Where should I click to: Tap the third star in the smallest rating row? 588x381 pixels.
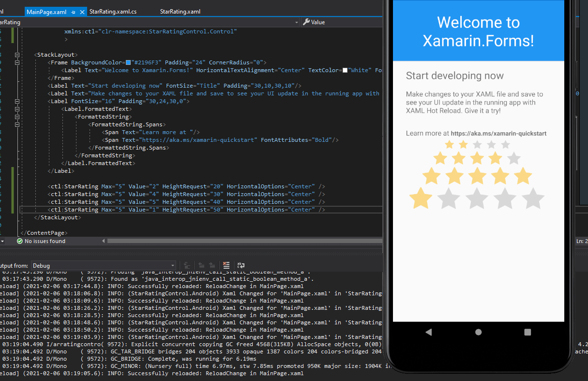[478, 144]
